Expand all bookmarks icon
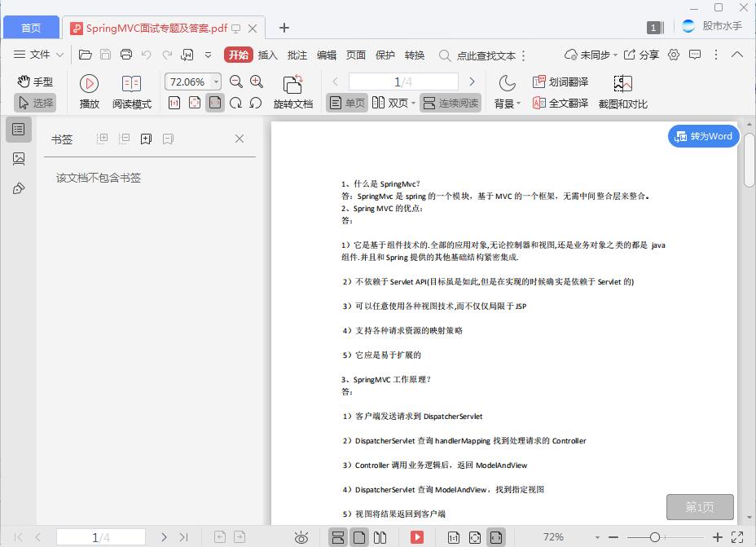The image size is (756, 547). [102, 139]
